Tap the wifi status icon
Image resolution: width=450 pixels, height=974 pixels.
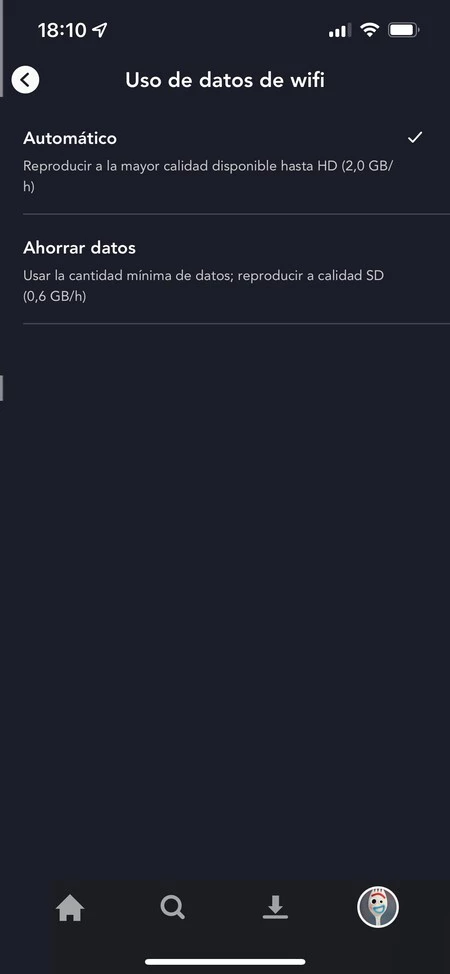tap(370, 30)
